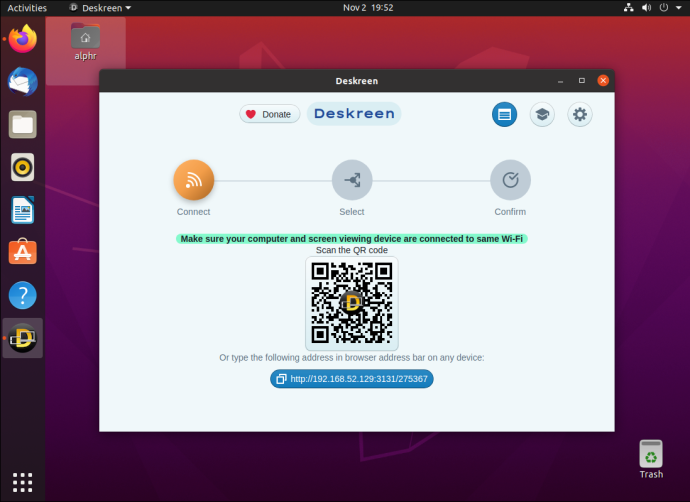
Task: Launch Firefox from the dock
Action: tap(22, 39)
